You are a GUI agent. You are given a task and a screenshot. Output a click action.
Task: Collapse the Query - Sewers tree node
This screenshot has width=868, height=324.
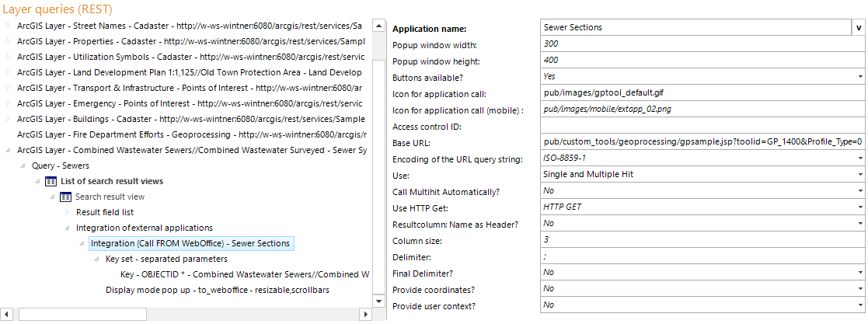coord(23,165)
